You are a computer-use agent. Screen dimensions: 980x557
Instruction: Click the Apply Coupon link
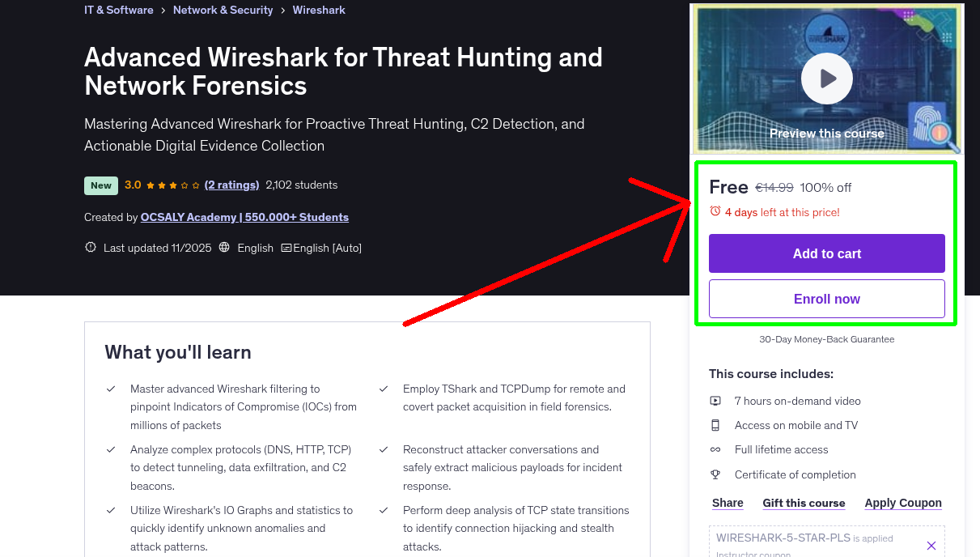coord(902,503)
